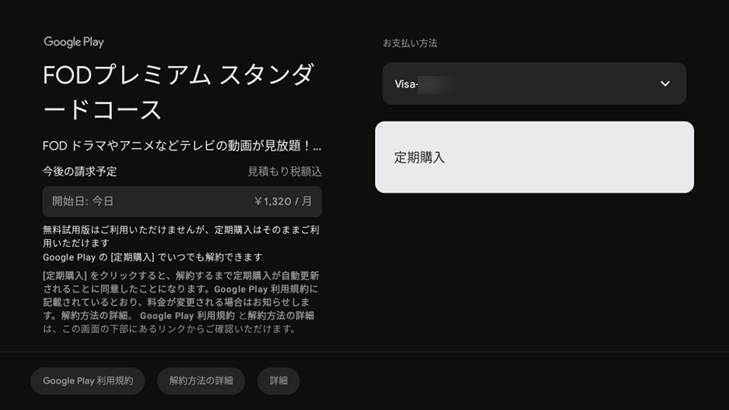Image resolution: width=729 pixels, height=410 pixels.
Task: Open Google Play 利用規約 link
Action: [88, 381]
